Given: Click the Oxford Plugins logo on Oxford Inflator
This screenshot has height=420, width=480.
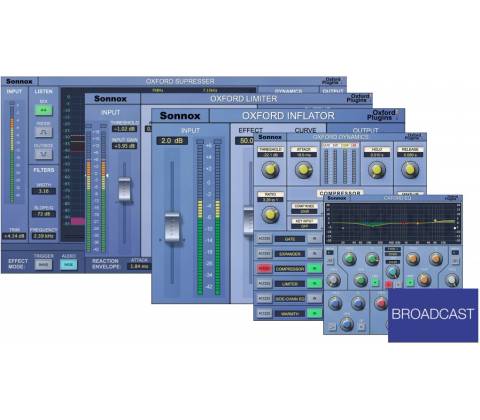Looking at the screenshot, I should tap(381, 115).
